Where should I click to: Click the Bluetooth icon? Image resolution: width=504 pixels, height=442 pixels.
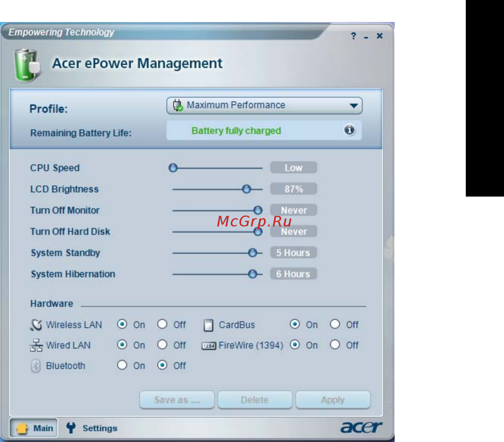tap(36, 366)
